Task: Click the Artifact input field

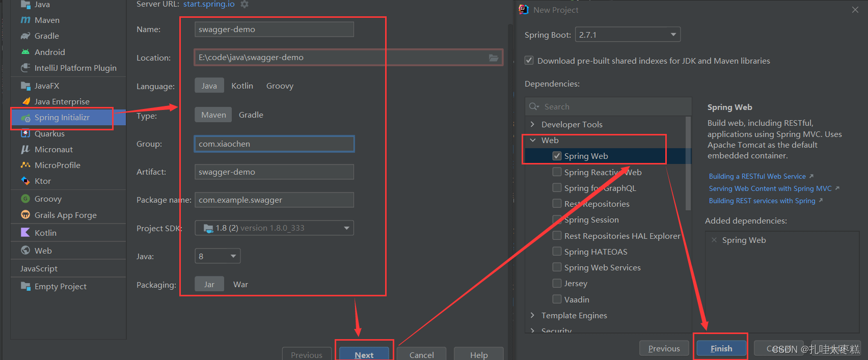Action: [274, 172]
